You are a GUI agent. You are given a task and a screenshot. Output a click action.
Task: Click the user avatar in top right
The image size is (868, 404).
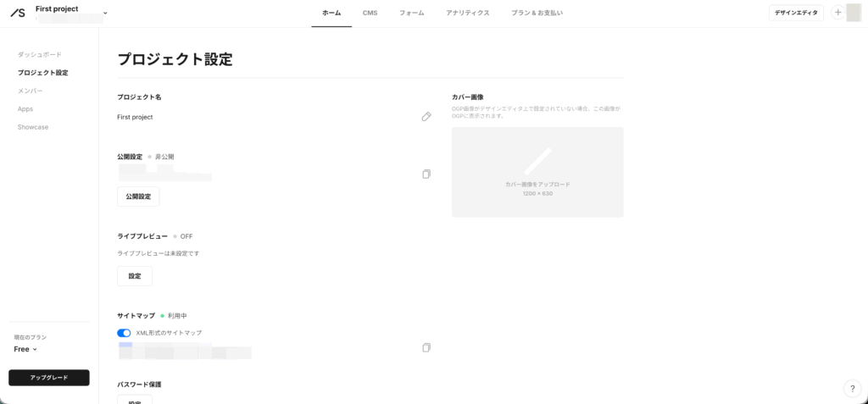(x=854, y=13)
